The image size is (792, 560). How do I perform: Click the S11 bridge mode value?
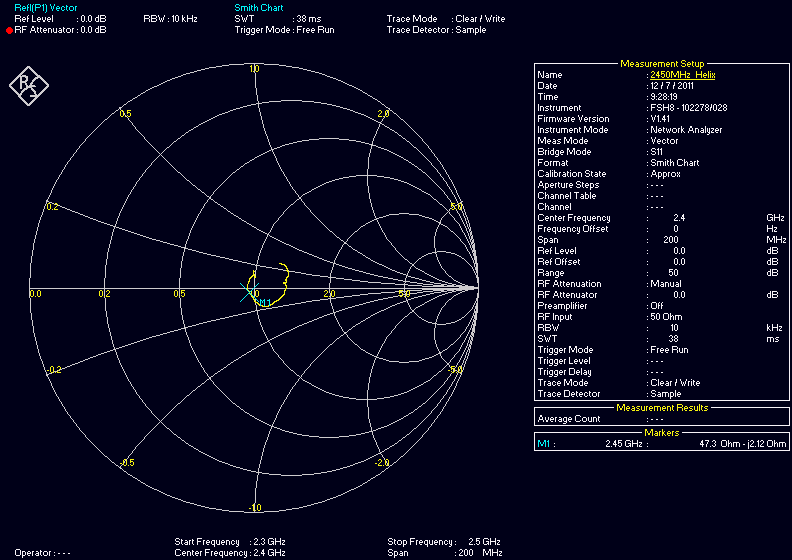656,152
